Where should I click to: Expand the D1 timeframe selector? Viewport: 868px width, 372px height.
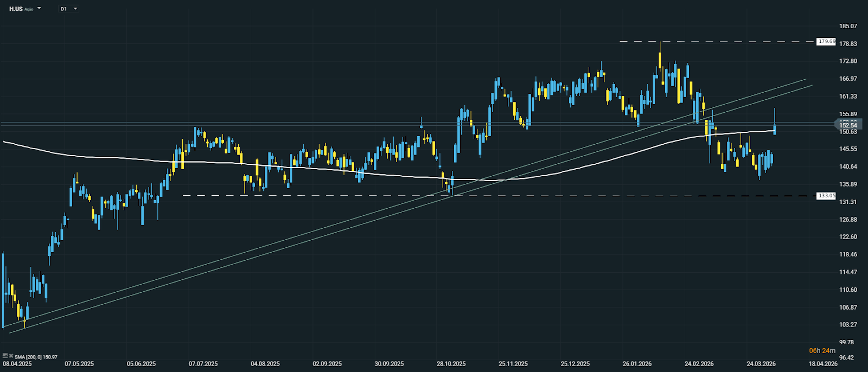click(x=75, y=9)
